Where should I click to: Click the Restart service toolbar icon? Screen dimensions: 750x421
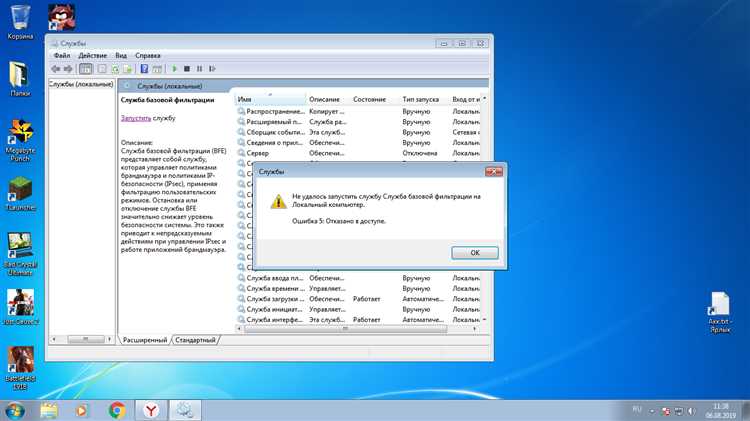click(212, 69)
